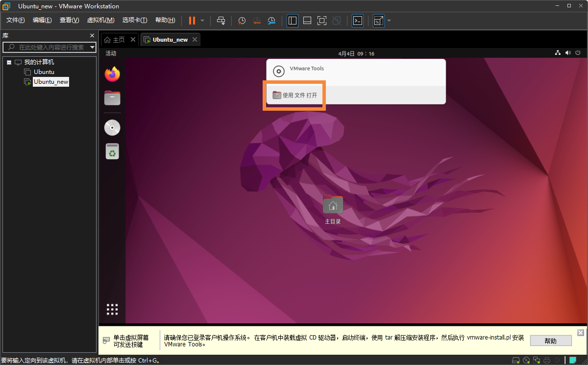Click the sound card status bar icon
Viewport: 588px width, 365px height.
[x=558, y=361]
